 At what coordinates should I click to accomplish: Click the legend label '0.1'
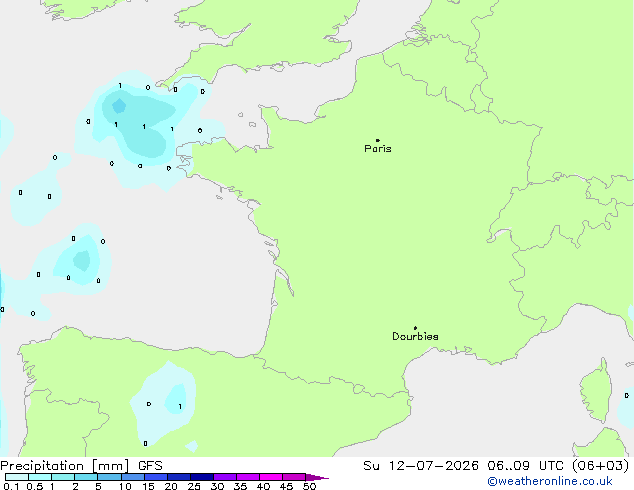click(11, 486)
